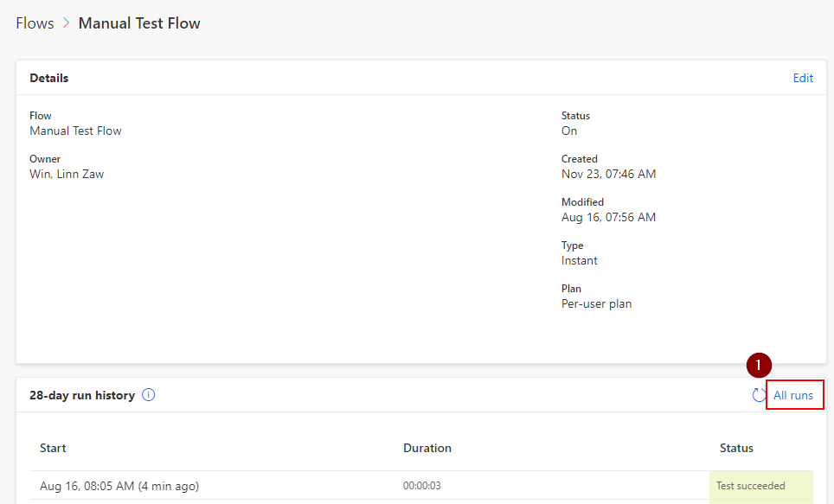Click the Instant type value

(x=579, y=260)
